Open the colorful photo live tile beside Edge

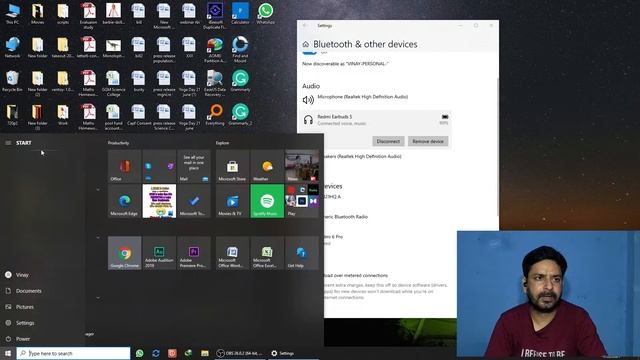pos(159,201)
